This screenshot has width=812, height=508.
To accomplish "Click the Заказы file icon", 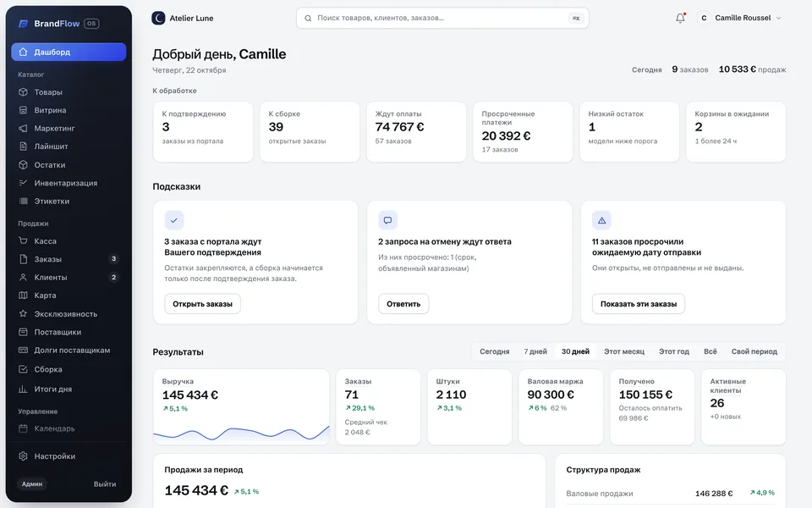I will tap(23, 259).
